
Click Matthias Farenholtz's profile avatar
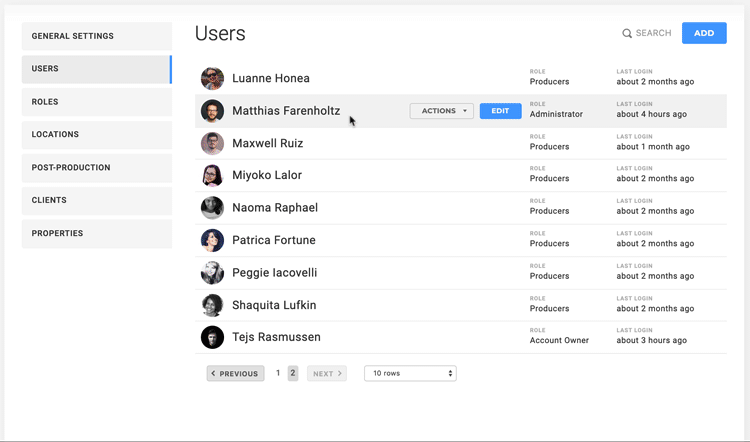pos(212,111)
